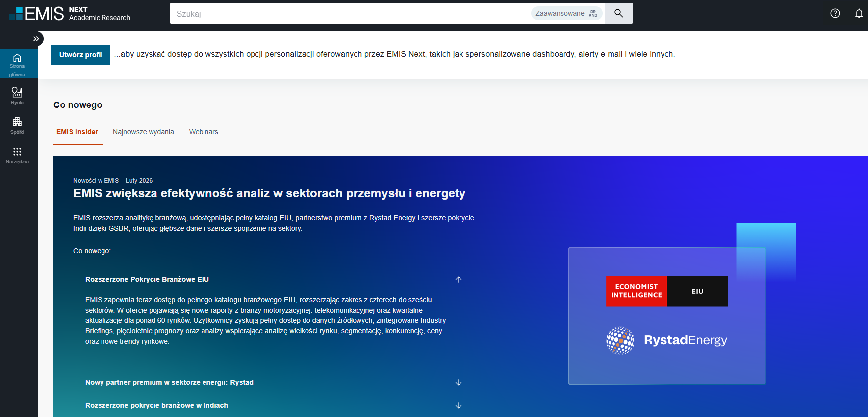Open Narzędzia grid menu in sidebar
The width and height of the screenshot is (868, 417).
17,155
